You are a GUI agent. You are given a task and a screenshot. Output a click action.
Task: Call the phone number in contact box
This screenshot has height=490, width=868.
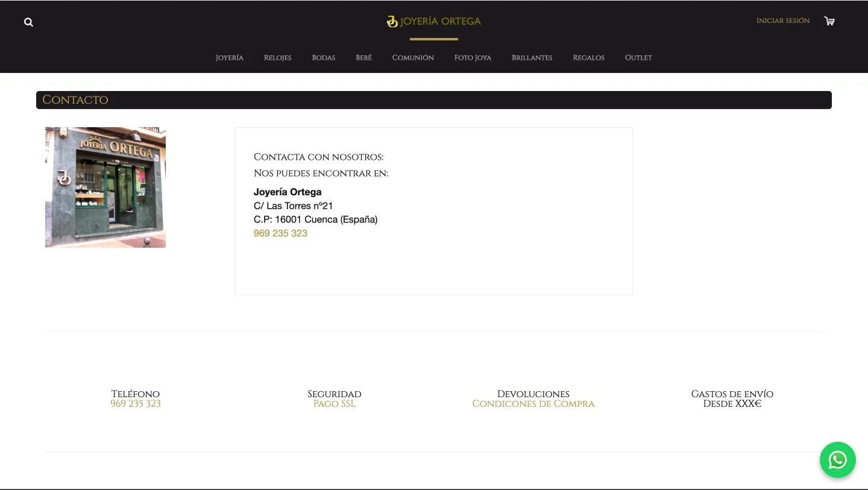280,233
